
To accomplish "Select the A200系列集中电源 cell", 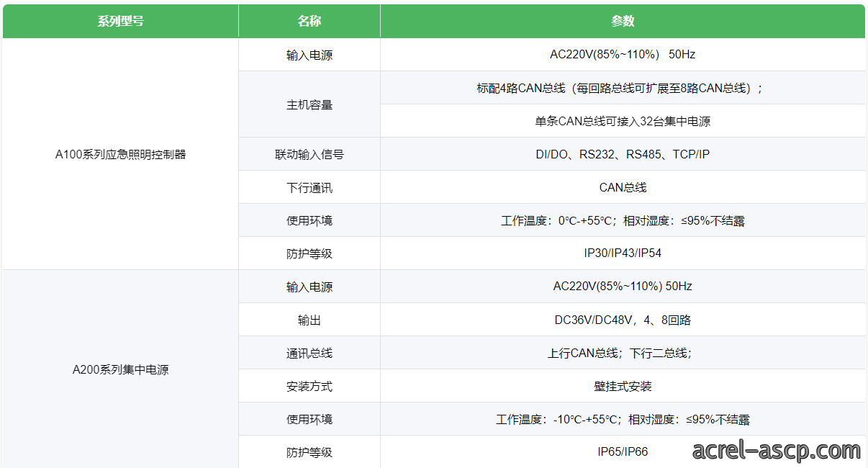I will coord(120,370).
